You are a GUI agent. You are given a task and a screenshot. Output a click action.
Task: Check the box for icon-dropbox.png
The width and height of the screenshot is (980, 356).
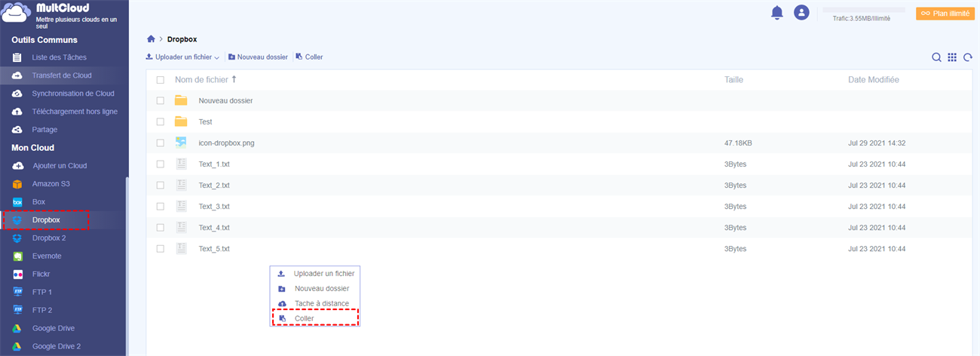(x=160, y=143)
